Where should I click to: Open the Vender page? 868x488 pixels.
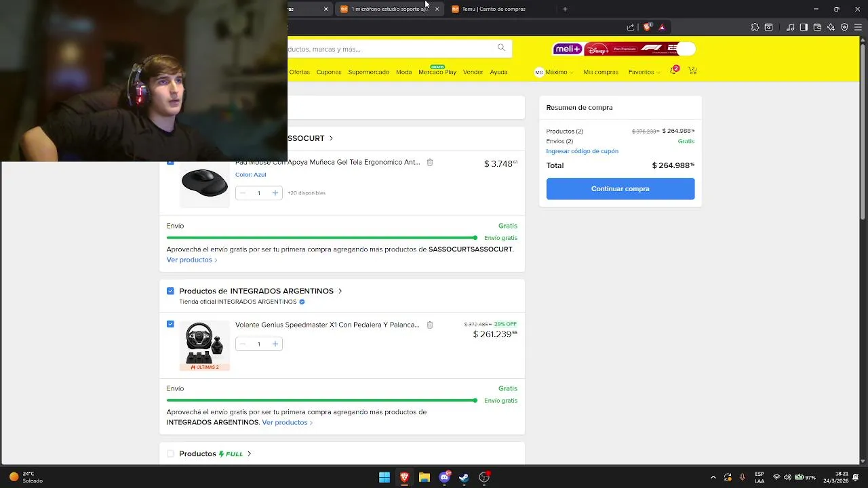coord(473,72)
